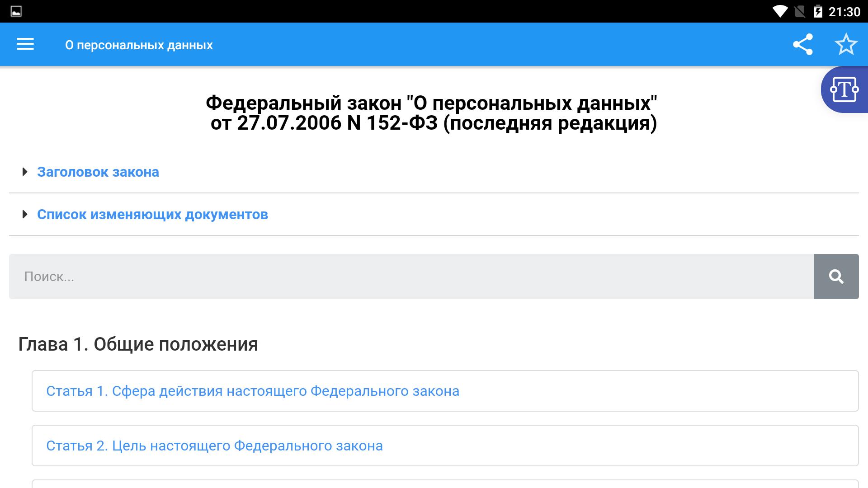
Task: Open Статья 2. Цель настоящего Федерального закона
Action: (x=214, y=446)
